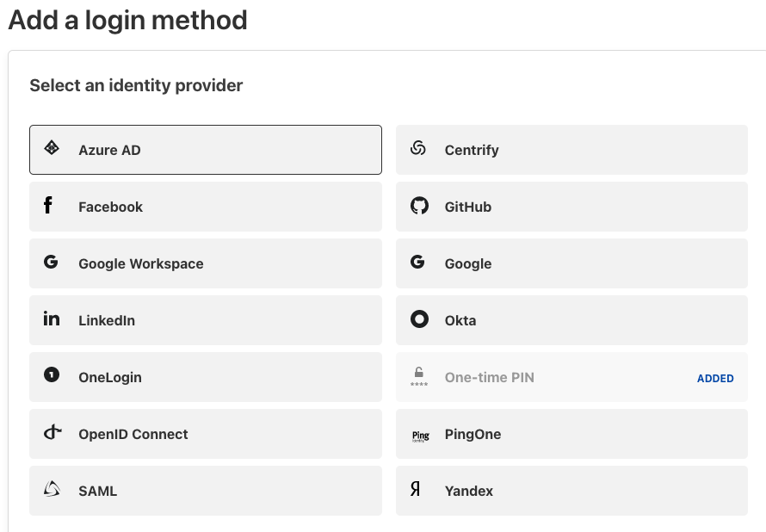Click the ADDED label on One-time PIN
Viewport: 766px width, 532px height.
[715, 378]
